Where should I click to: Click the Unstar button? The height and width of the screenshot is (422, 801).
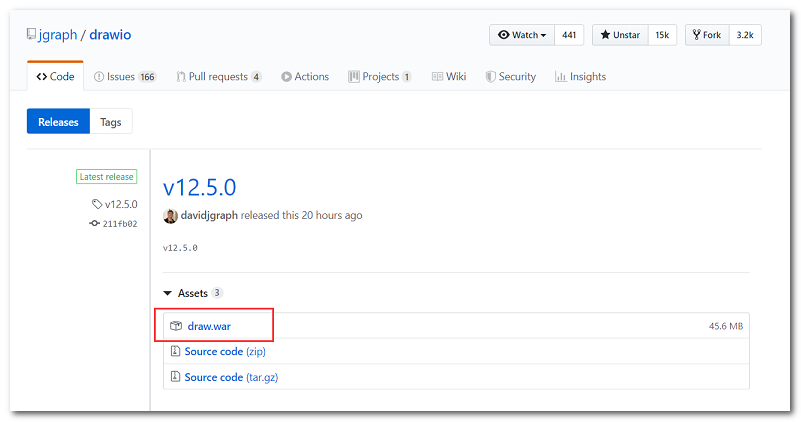click(x=620, y=35)
